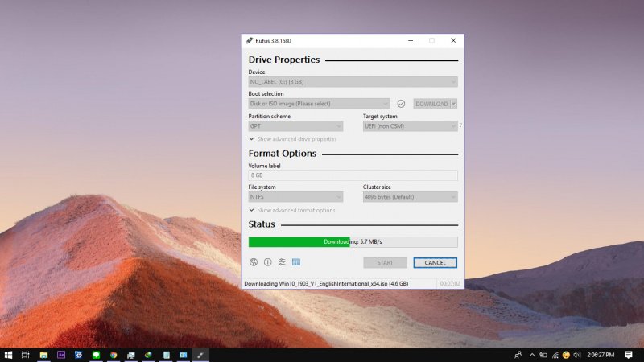Open the File system NTFS dropdown

point(295,197)
